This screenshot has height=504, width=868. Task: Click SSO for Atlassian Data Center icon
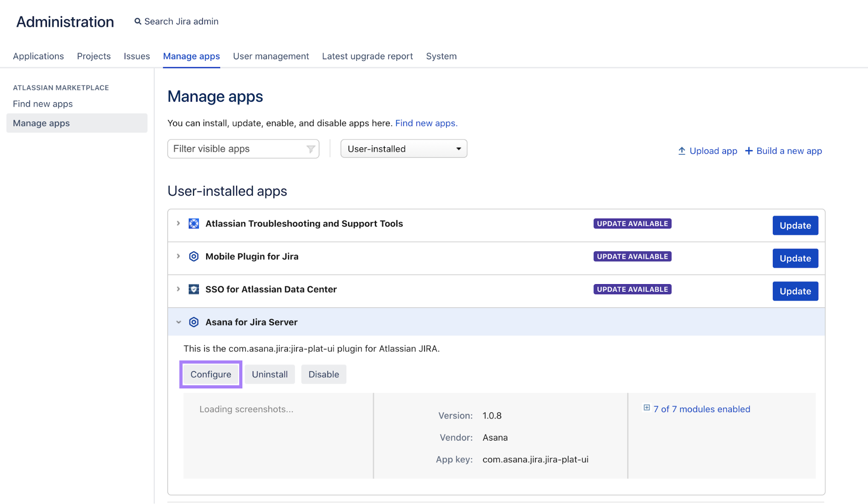(x=194, y=289)
